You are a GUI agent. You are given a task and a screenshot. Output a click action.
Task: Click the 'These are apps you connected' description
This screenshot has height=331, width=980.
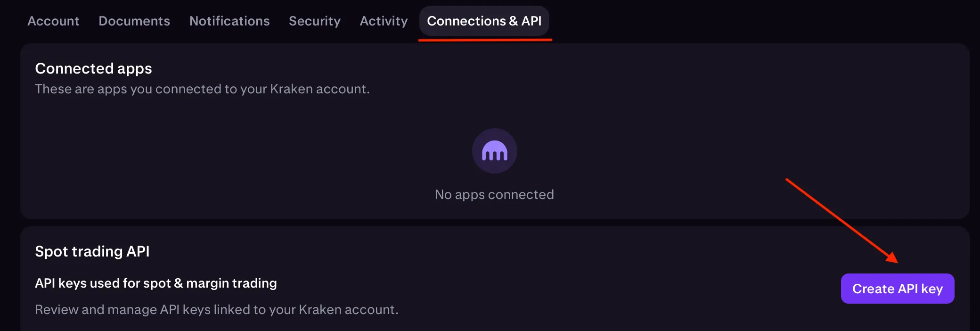202,89
